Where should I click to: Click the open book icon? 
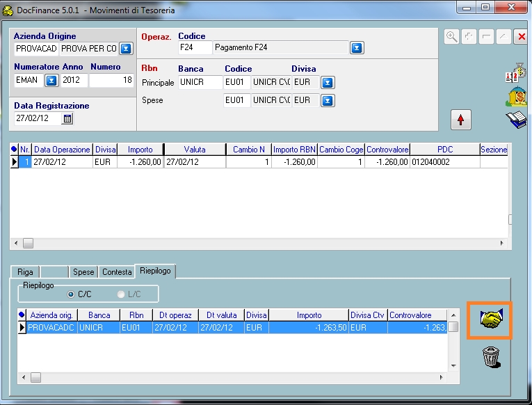pos(515,120)
